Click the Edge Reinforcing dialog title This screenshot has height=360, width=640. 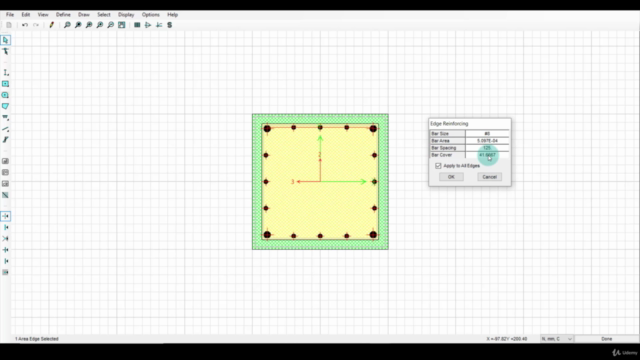(449, 124)
